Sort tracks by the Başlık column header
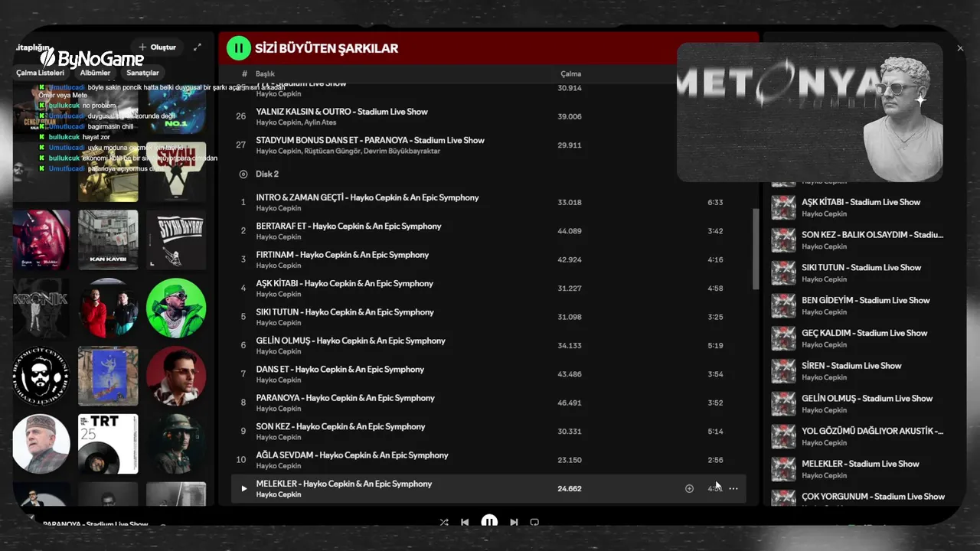Screen dimensions: 980x551 [x=265, y=74]
